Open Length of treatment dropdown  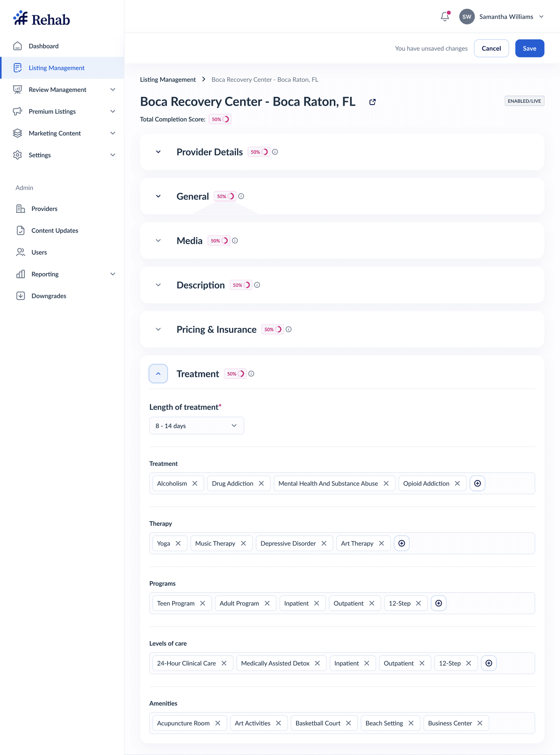(x=197, y=426)
